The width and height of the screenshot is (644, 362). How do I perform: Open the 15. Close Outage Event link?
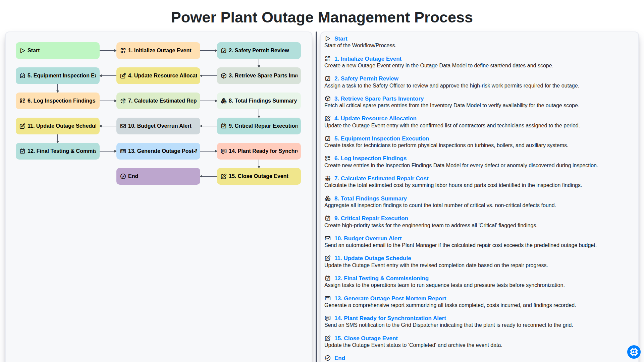366,338
